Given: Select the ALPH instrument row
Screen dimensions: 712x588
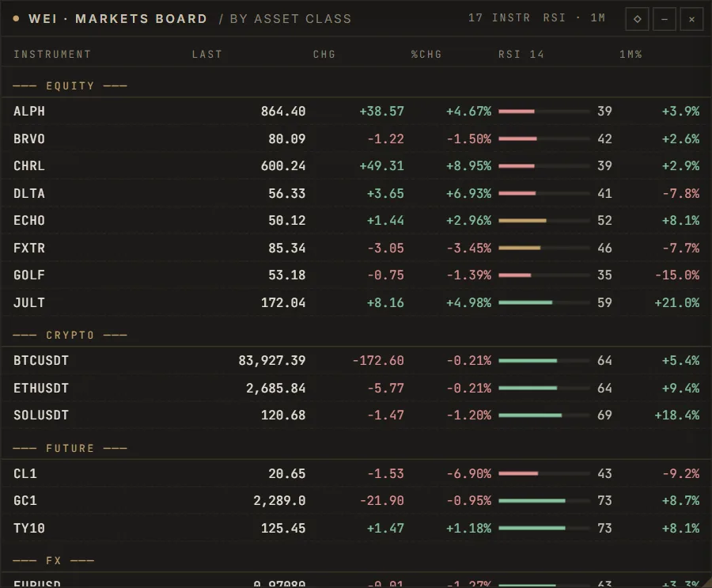Looking at the screenshot, I should click(356, 112).
